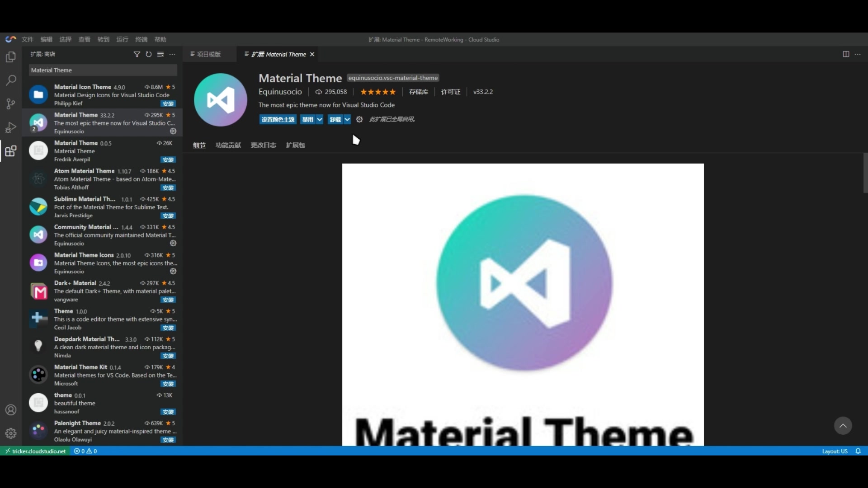
Task: Expand the 卸载 dropdown arrow
Action: [x=347, y=119]
